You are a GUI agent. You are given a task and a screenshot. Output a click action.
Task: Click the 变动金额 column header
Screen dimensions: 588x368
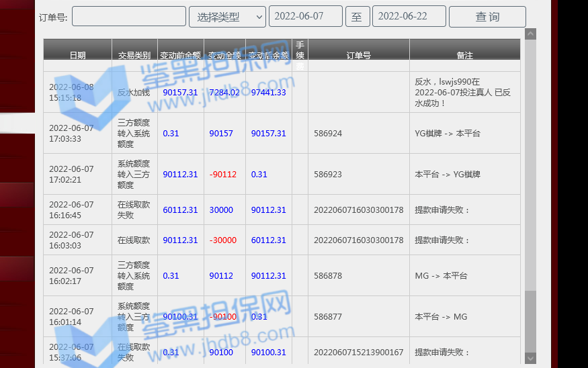click(224, 55)
